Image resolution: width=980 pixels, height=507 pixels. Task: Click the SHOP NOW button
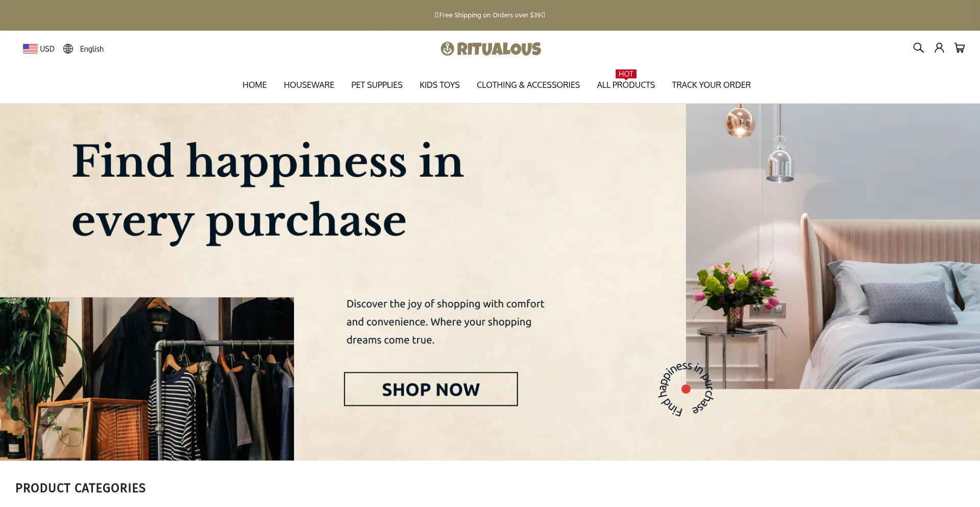point(431,389)
